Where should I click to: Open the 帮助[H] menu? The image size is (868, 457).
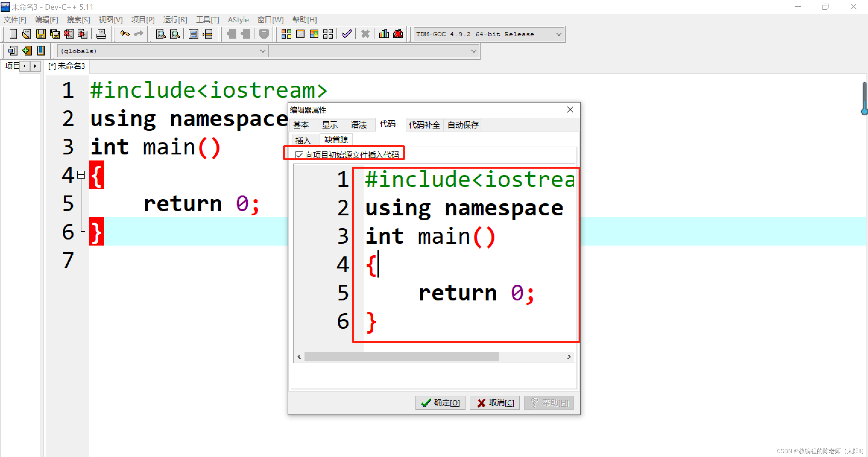click(305, 20)
